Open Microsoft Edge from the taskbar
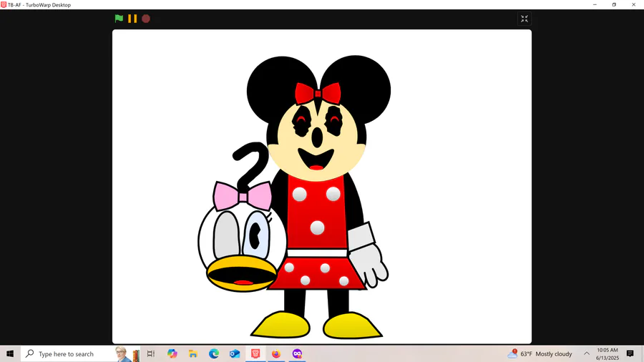Image resolution: width=644 pixels, height=362 pixels. [213, 353]
